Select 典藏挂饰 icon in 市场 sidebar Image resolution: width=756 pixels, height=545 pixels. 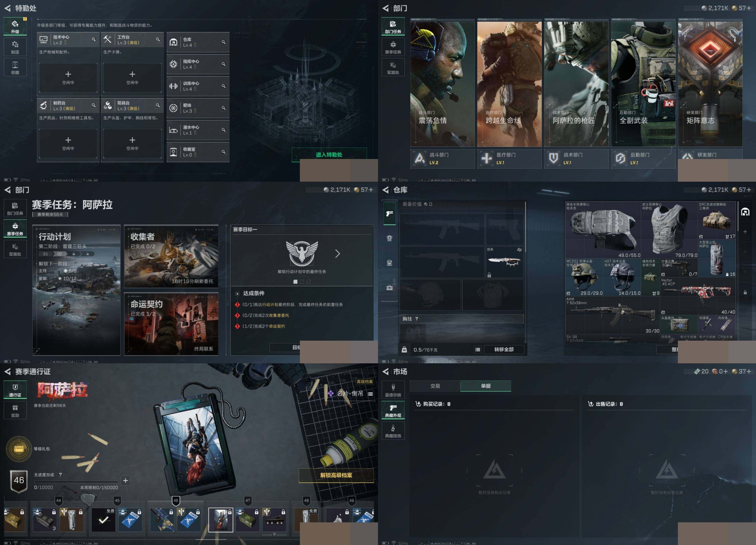393,431
